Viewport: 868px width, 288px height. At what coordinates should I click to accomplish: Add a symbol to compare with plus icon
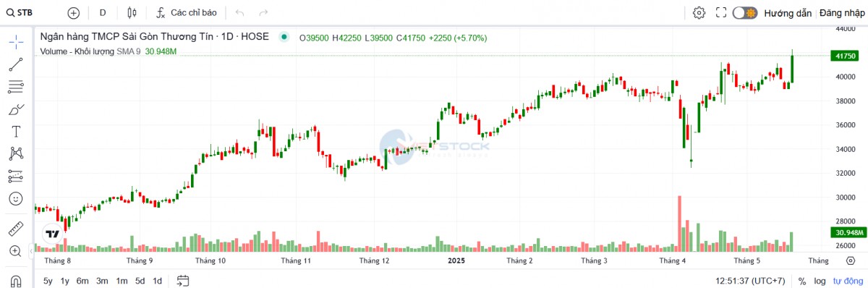73,12
